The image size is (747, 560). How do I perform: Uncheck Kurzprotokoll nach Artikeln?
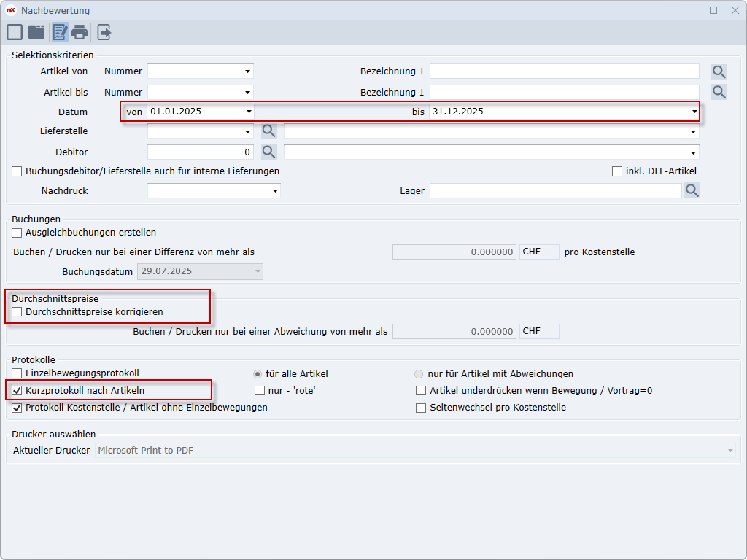tap(18, 391)
